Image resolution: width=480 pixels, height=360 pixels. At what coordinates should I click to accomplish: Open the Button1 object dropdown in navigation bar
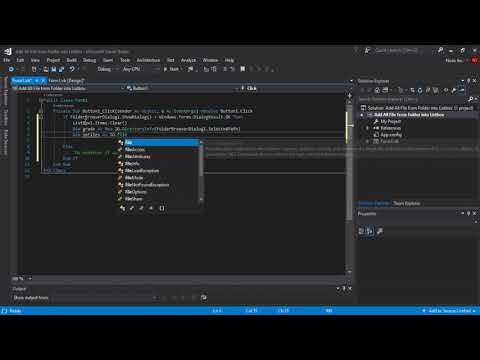click(182, 88)
